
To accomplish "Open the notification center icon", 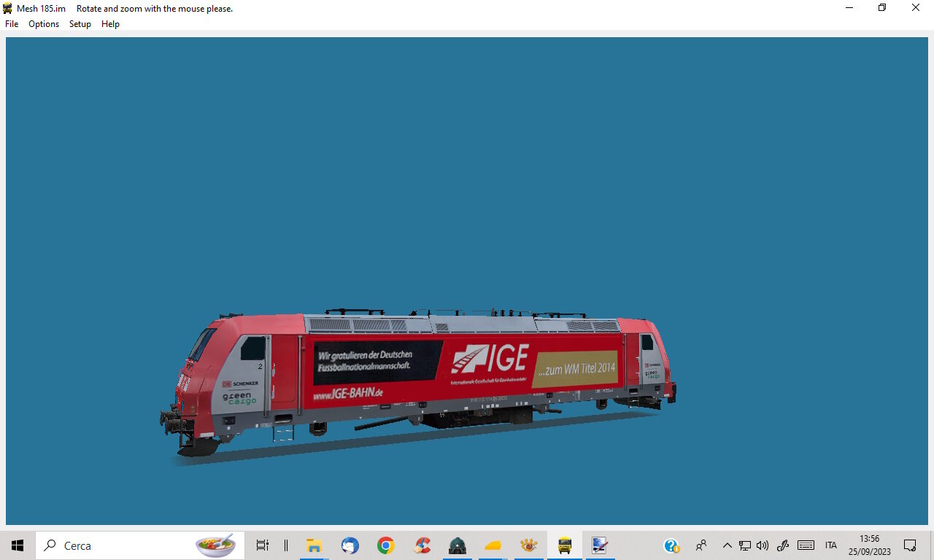I will point(910,545).
